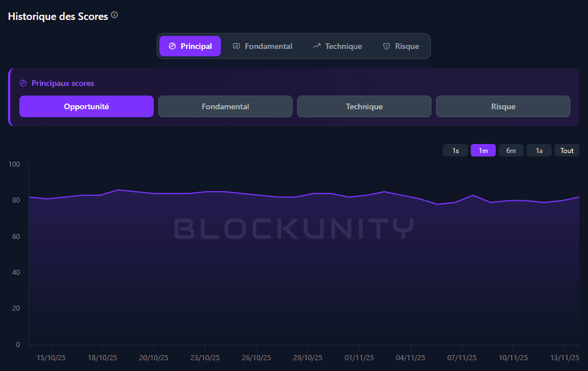588x371 pixels.
Task: Open the Fondamental tab in top bar
Action: pos(262,46)
